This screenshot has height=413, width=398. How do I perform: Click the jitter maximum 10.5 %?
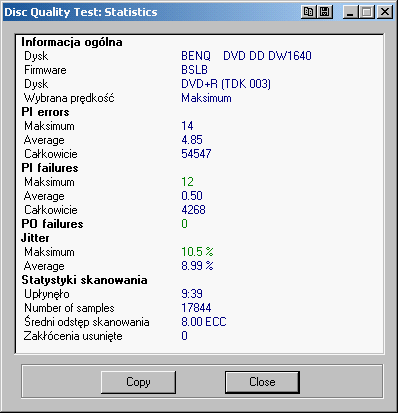point(197,252)
